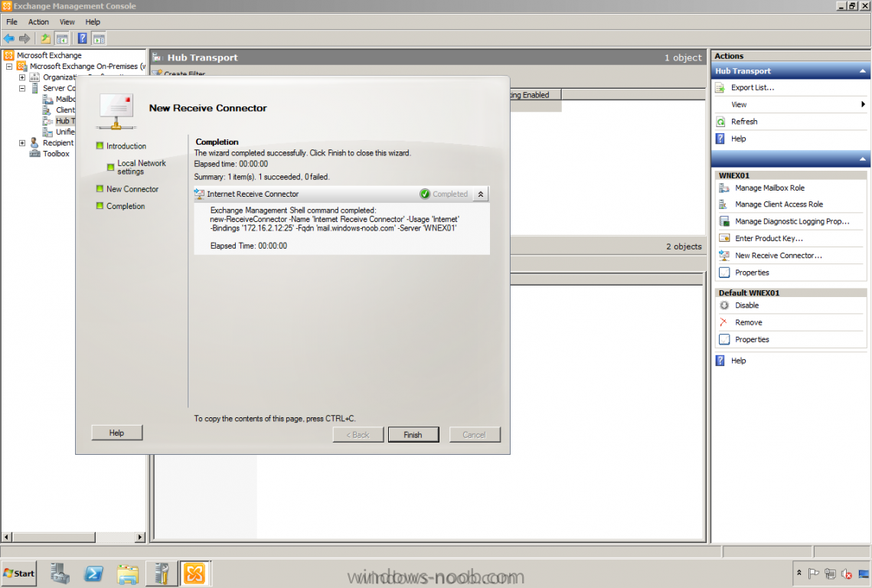The image size is (872, 588).
Task: Click the Exchange Management Console taskbar icon
Action: pyautogui.click(x=194, y=573)
